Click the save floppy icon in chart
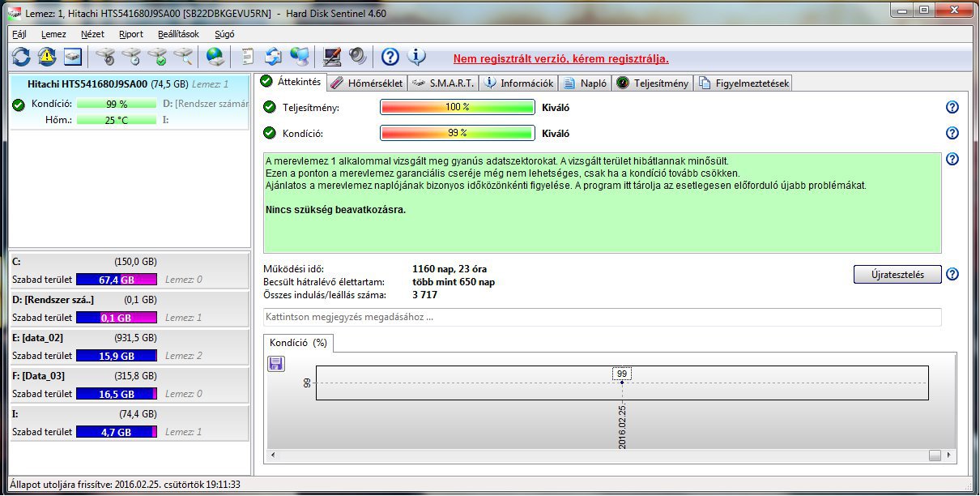Viewport: 980px width, 496px height. click(275, 364)
